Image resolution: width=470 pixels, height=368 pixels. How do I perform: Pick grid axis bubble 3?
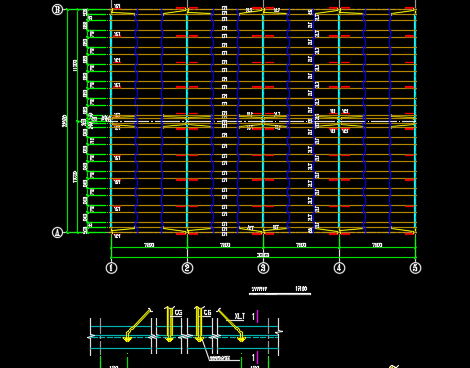tap(263, 268)
